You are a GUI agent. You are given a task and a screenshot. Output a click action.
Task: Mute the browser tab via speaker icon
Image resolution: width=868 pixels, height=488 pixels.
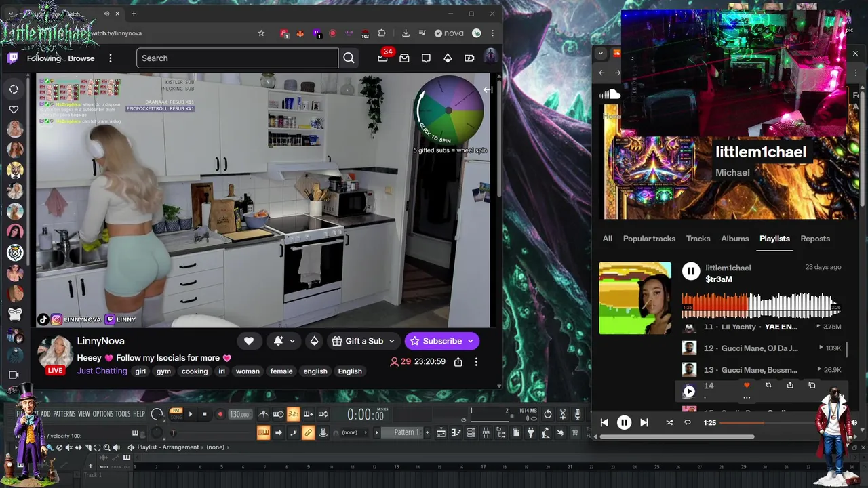pos(106,14)
